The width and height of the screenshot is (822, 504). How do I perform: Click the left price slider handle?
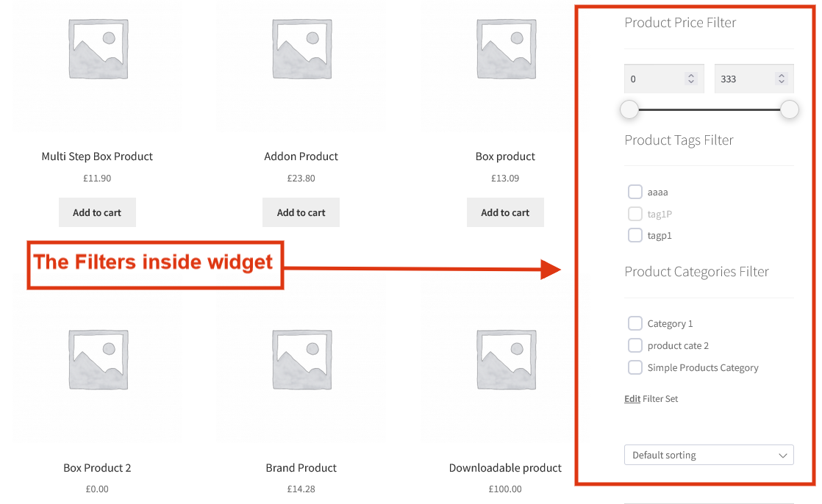629,109
